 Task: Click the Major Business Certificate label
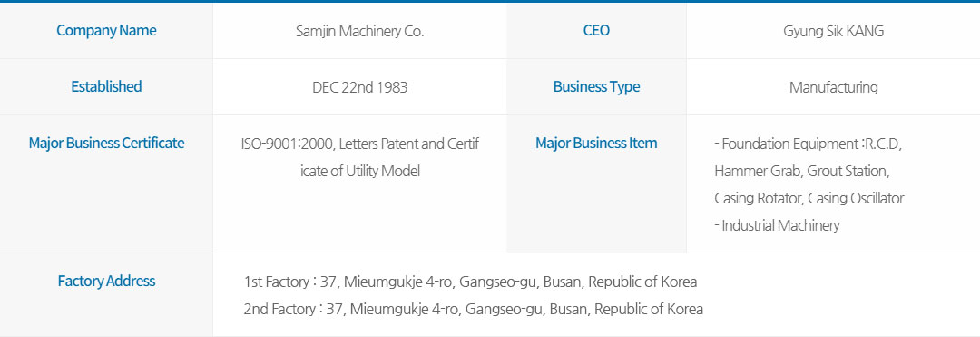pos(106,144)
